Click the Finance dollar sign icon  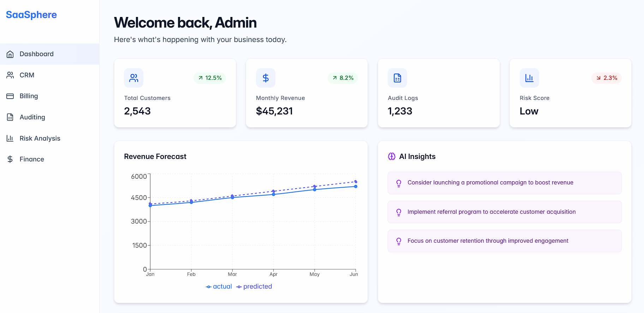coord(10,159)
